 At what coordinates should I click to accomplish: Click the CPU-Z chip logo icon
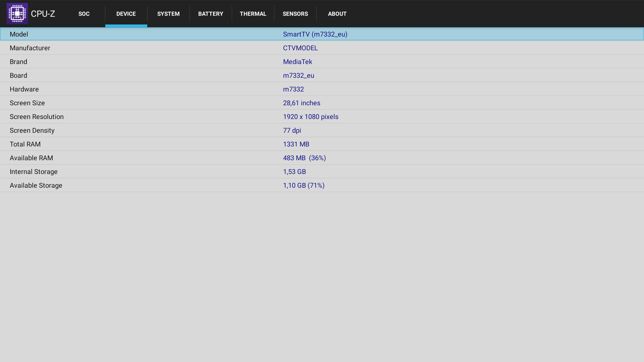coord(17,14)
